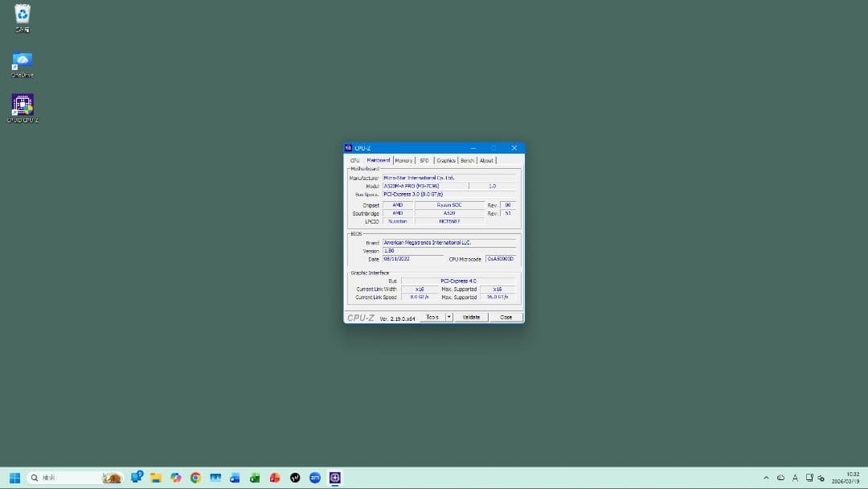The image size is (868, 489).
Task: Open the red Office app on the taskbar
Action: [x=275, y=478]
